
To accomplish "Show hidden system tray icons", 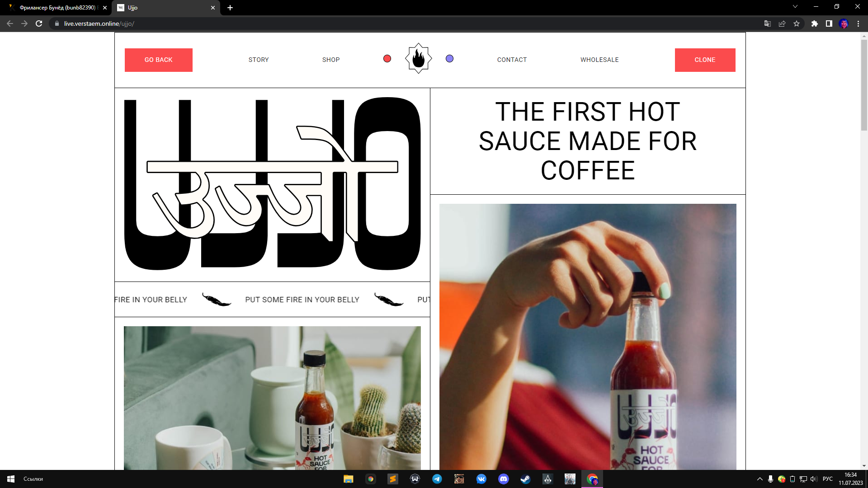I will click(x=759, y=479).
